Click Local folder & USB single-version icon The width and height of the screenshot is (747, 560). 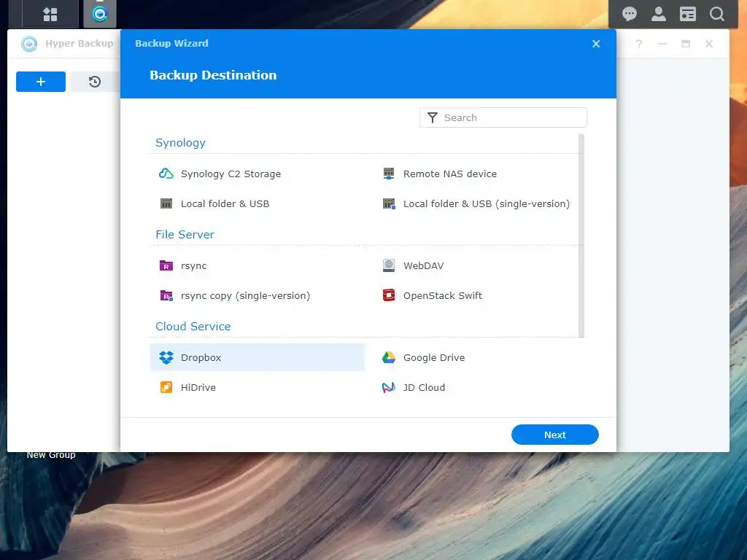tap(389, 204)
